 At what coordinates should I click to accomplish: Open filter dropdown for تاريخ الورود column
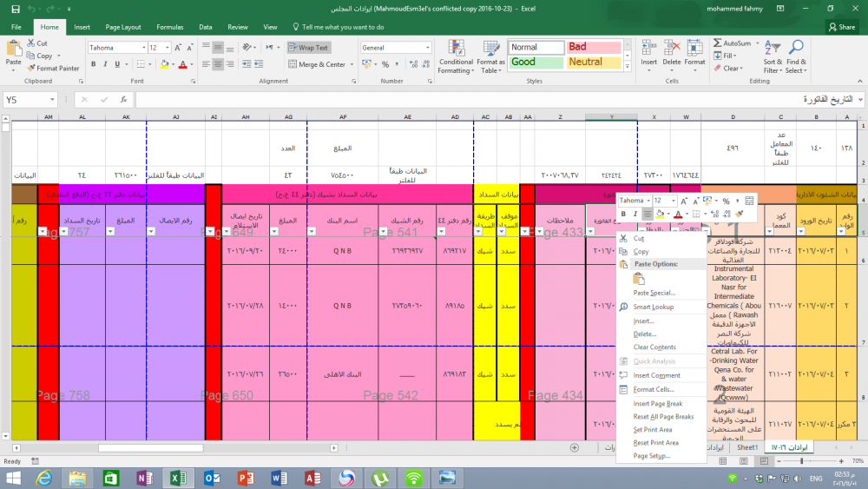(801, 232)
